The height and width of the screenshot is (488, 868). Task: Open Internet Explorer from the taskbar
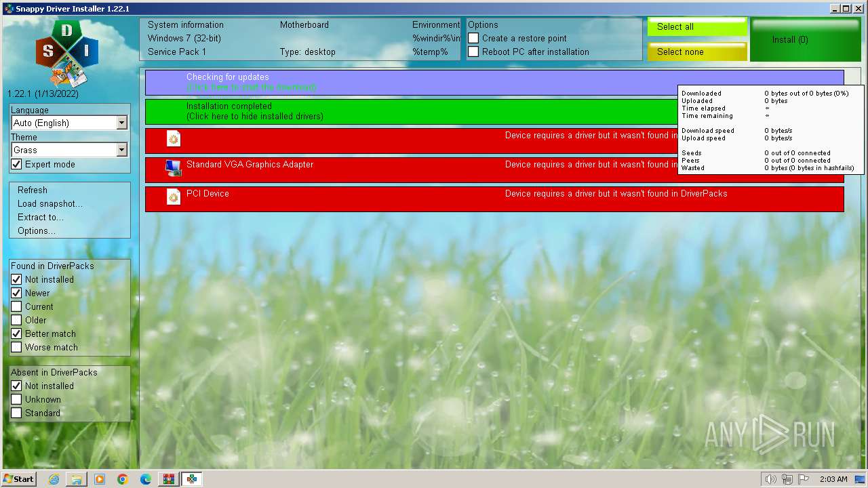[54, 479]
